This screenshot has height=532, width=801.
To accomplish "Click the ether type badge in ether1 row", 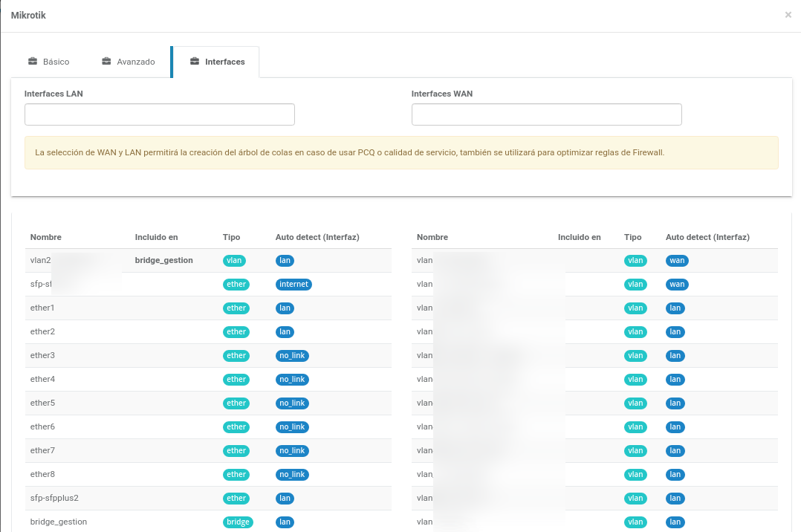I will click(x=236, y=308).
